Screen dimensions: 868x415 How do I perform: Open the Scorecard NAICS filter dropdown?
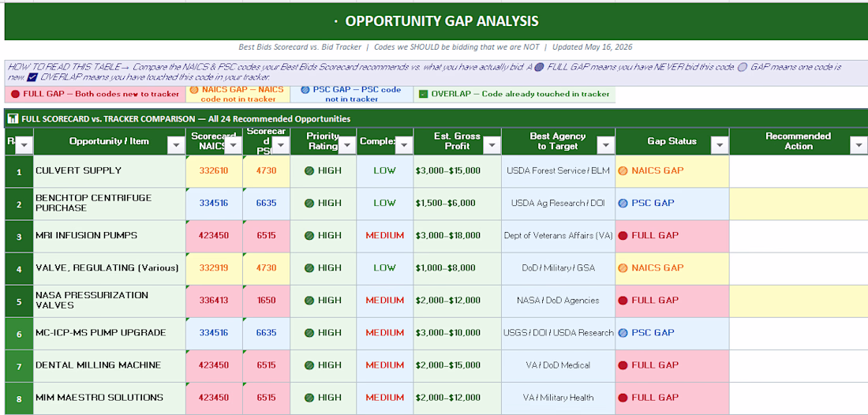coord(233,145)
